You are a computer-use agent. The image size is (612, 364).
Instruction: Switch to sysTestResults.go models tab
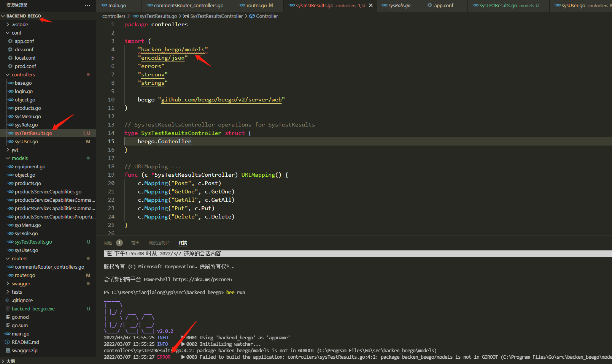[508, 5]
